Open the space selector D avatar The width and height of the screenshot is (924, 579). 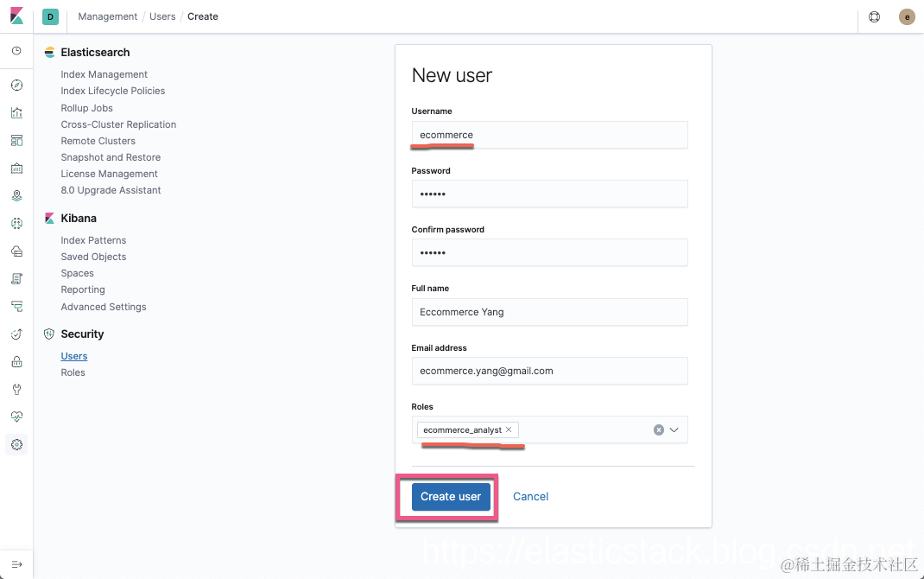50,16
